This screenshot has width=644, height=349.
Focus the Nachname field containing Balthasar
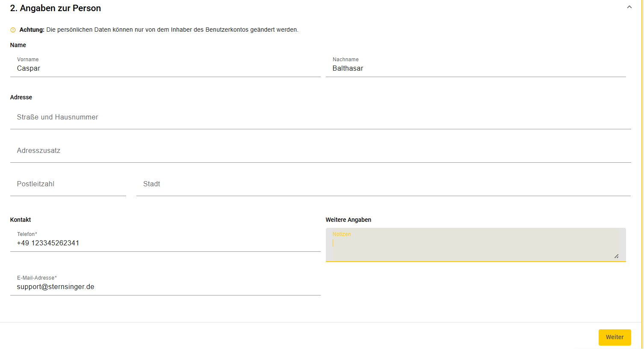tap(476, 66)
